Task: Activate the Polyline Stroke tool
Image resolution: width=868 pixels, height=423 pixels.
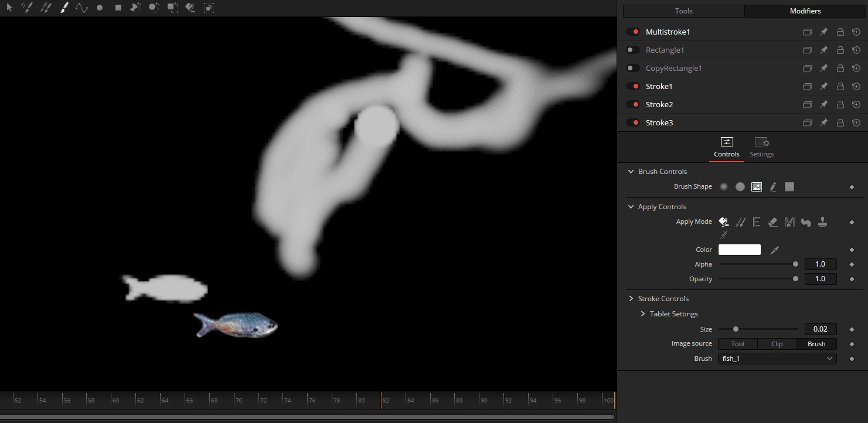Action: (82, 8)
